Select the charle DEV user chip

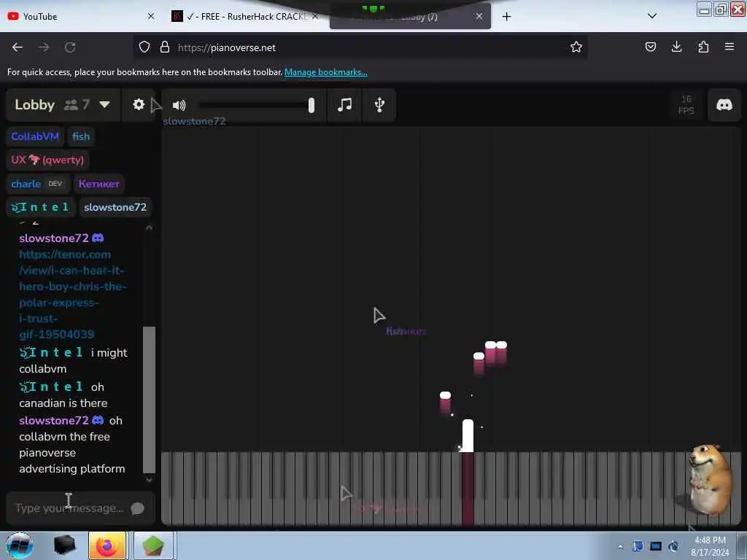click(x=38, y=184)
